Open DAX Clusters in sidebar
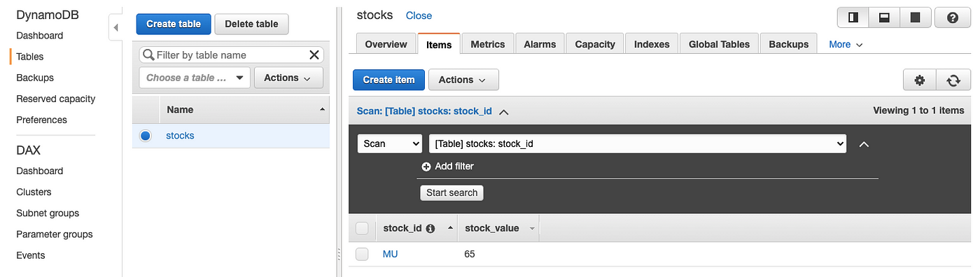This screenshot has height=277, width=980. [x=34, y=192]
